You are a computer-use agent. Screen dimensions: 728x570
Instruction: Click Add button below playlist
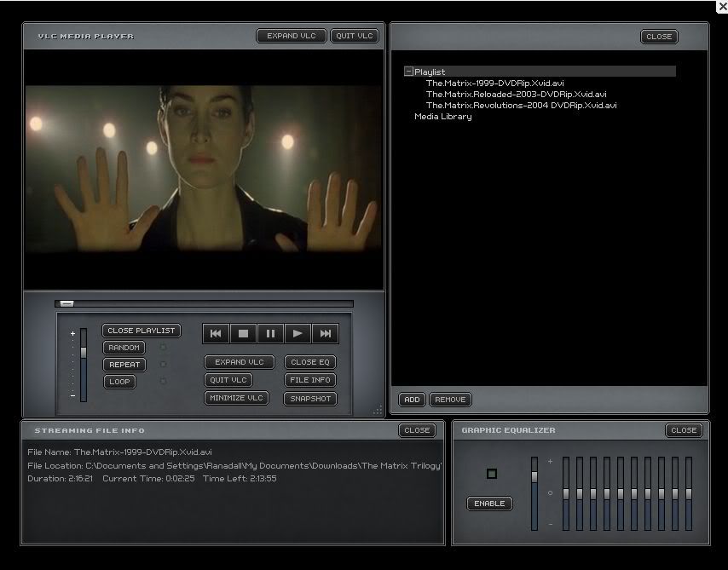point(412,400)
